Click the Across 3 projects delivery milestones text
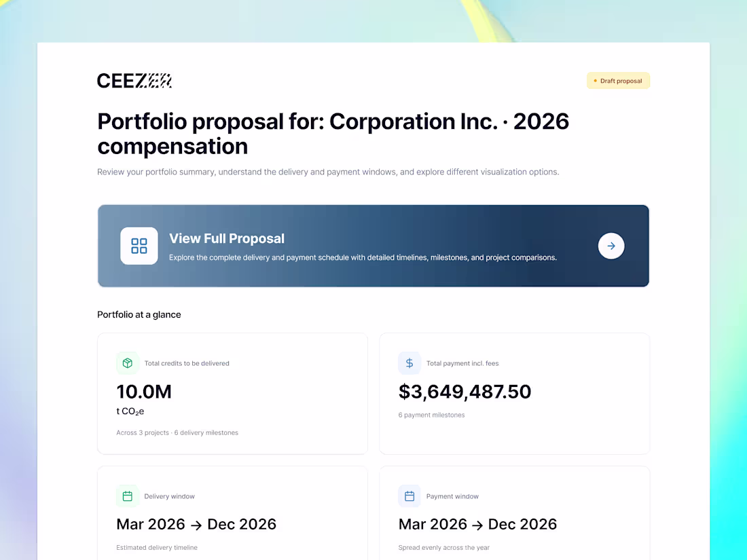The height and width of the screenshot is (560, 747). pyautogui.click(x=177, y=432)
